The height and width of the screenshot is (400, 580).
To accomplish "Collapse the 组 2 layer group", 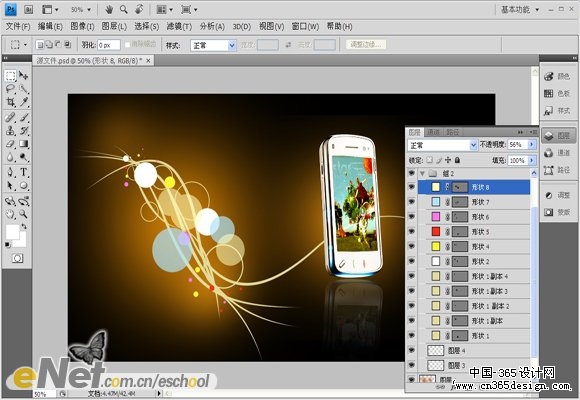I will [422, 173].
